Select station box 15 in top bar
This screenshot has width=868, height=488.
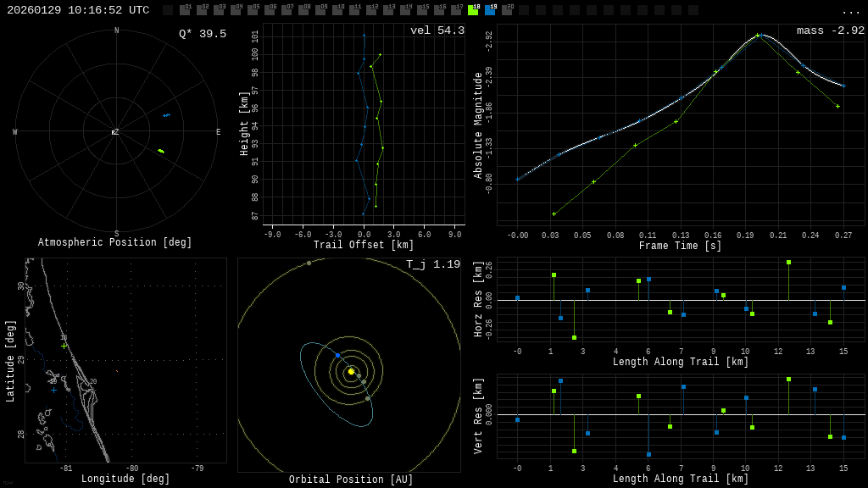click(422, 10)
